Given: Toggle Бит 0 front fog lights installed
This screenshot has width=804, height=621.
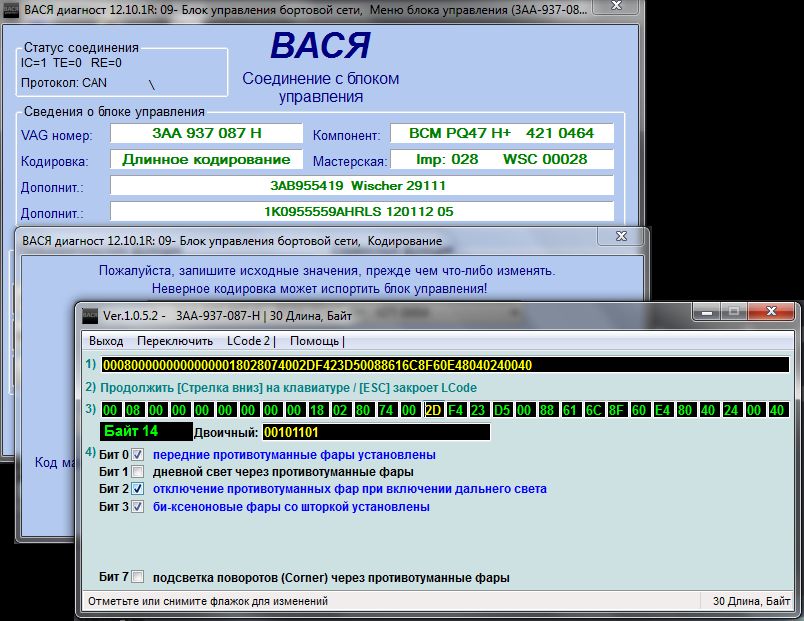Looking at the screenshot, I should (137, 455).
